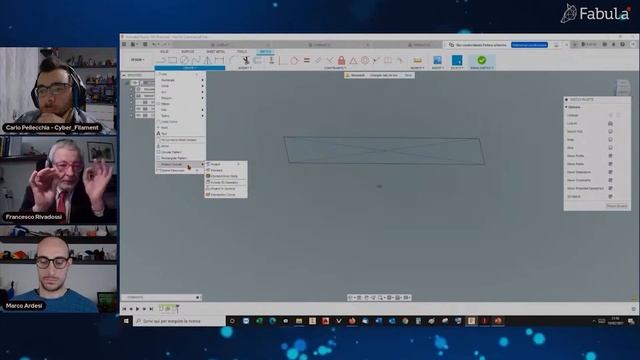The image size is (640, 360).
Task: Switch to the SHEET METAL tab
Action: 215,52
